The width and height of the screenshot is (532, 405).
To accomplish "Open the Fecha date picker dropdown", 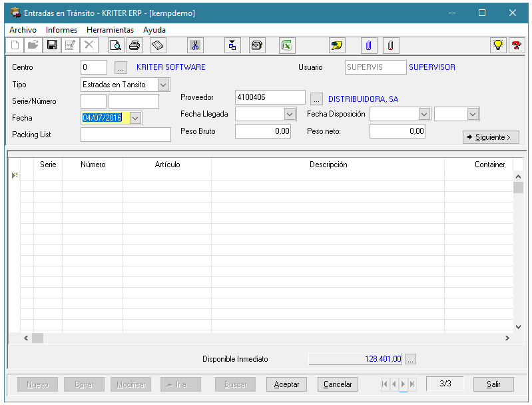I will pos(135,118).
